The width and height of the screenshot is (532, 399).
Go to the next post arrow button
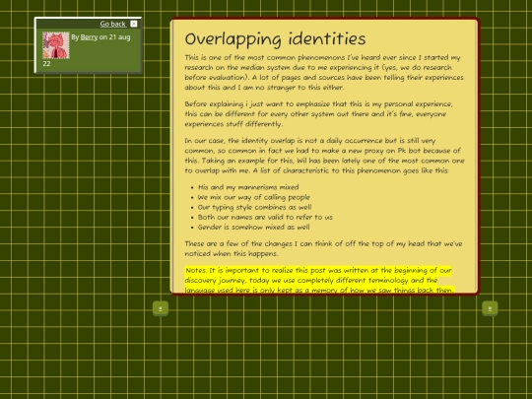[x=490, y=308]
